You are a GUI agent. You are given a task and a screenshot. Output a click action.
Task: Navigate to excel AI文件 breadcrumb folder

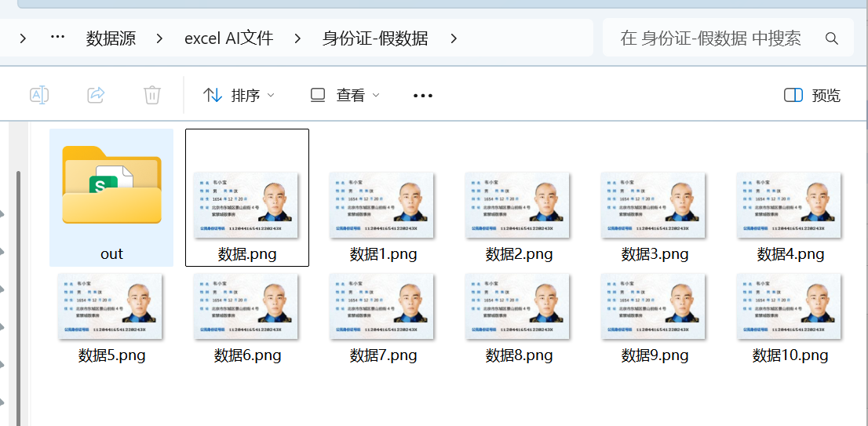click(x=228, y=38)
